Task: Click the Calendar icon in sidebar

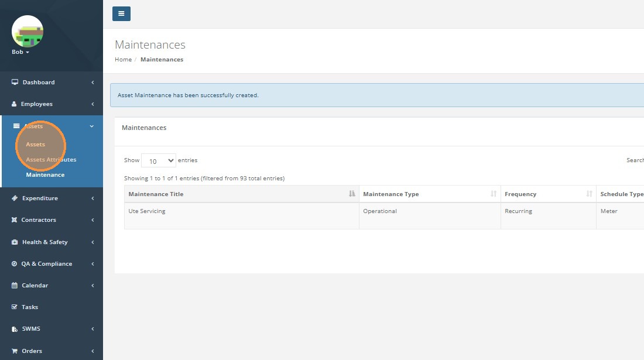Action: [15, 286]
